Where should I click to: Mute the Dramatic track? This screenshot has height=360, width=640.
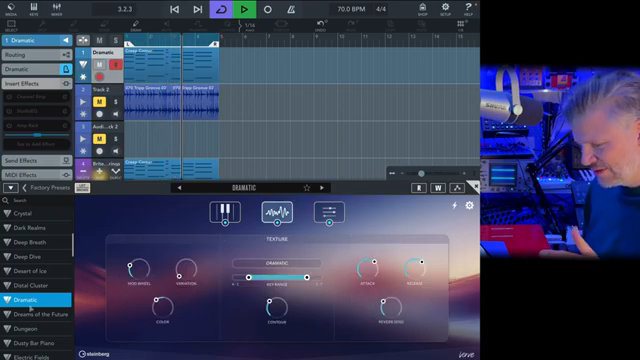click(x=99, y=64)
